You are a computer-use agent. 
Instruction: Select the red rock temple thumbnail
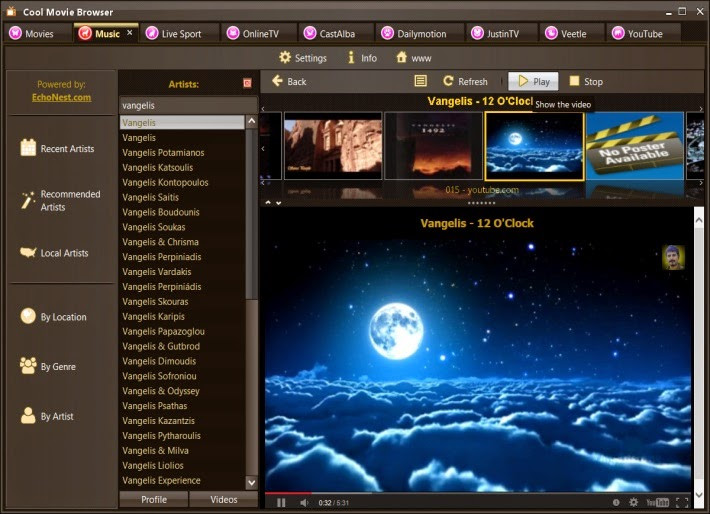(x=333, y=146)
